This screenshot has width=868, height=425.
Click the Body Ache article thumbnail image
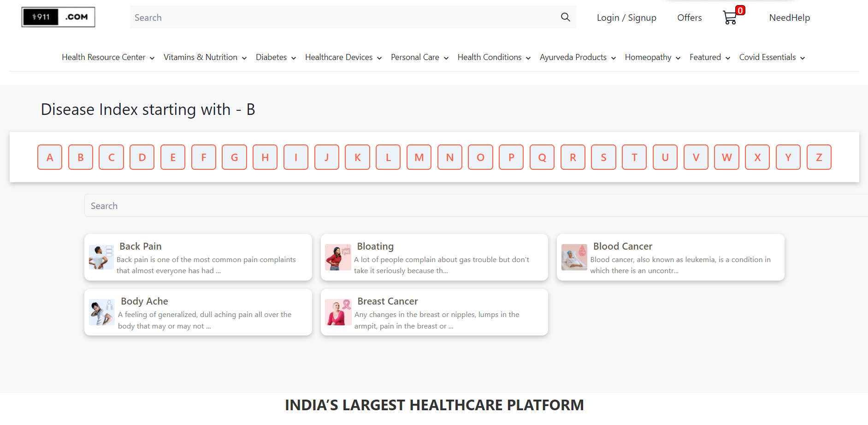[101, 312]
